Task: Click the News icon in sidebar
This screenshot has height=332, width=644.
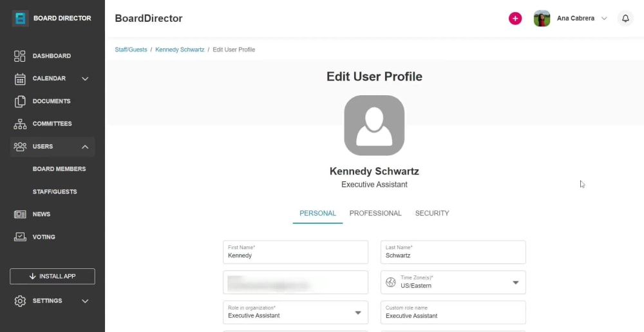Action: tap(20, 214)
